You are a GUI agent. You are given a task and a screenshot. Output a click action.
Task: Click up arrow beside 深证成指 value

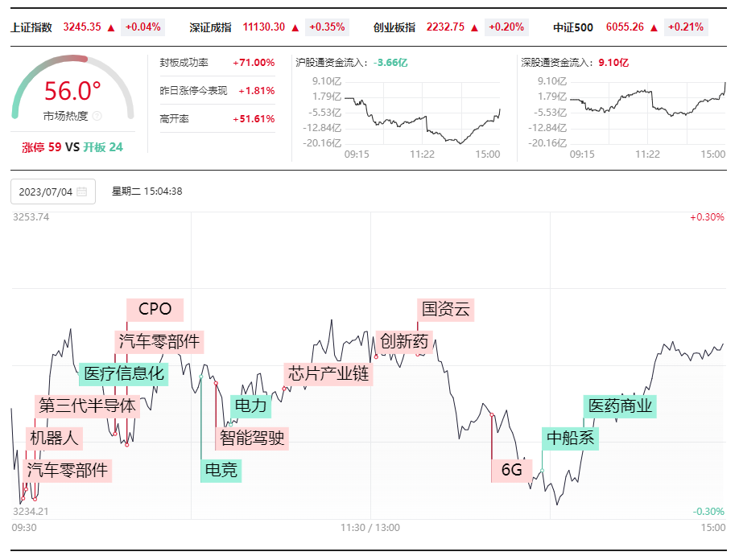click(x=295, y=28)
